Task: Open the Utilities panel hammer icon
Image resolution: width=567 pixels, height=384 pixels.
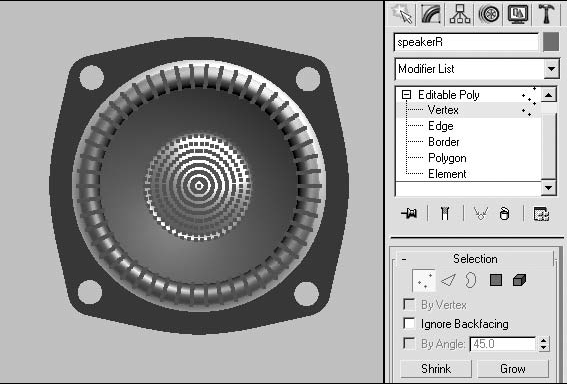Action: (x=546, y=14)
